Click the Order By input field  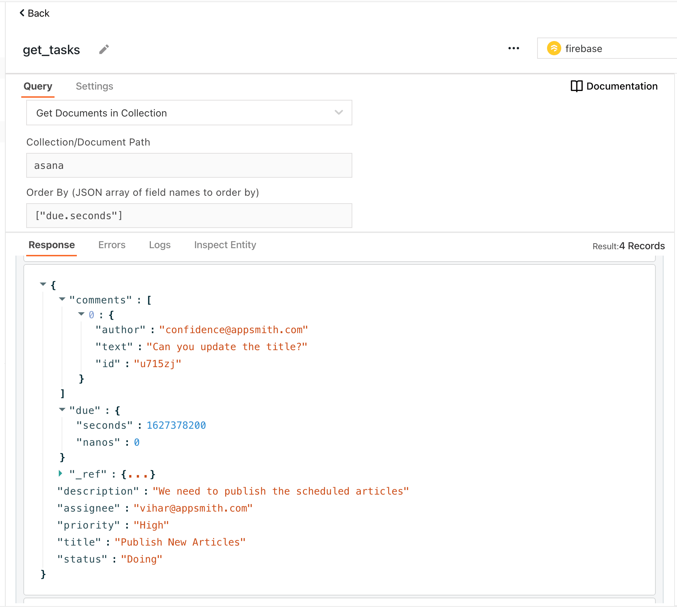click(x=189, y=216)
